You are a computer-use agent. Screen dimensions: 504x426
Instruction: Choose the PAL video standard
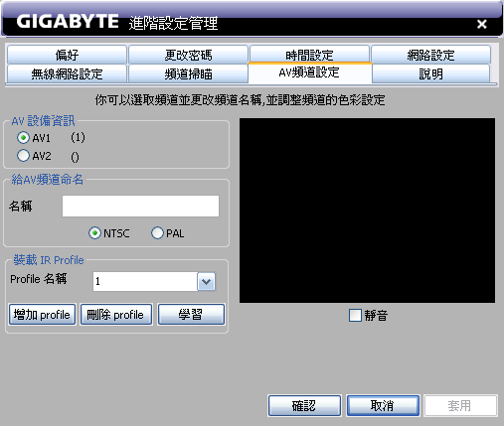(157, 233)
